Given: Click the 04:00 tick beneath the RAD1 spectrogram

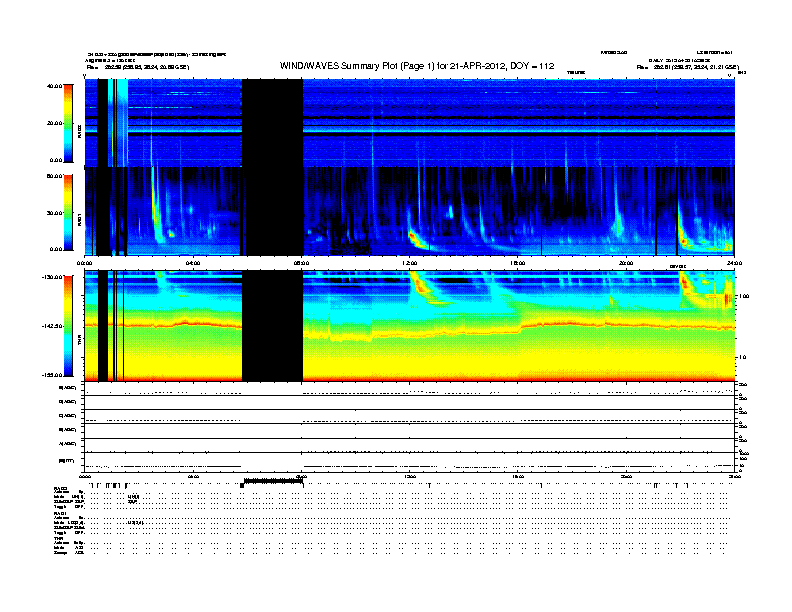Looking at the screenshot, I should (193, 263).
